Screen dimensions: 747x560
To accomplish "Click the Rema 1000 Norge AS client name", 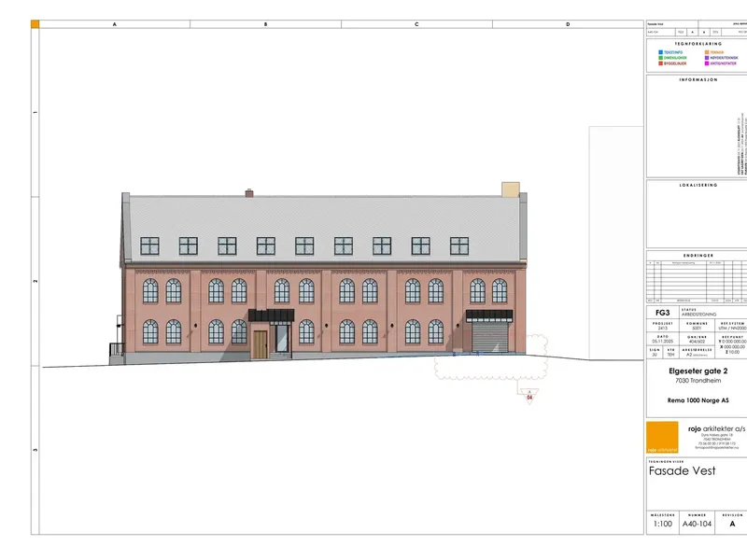I will coord(698,400).
